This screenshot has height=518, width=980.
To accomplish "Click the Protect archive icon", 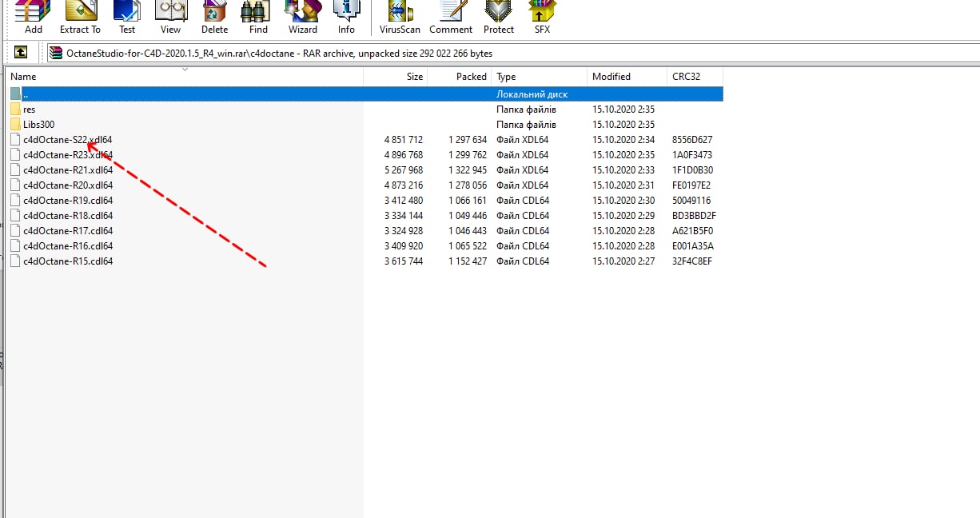I will (499, 11).
